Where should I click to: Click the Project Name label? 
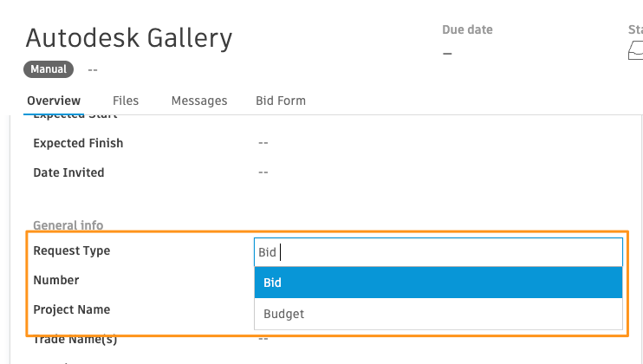tap(72, 309)
